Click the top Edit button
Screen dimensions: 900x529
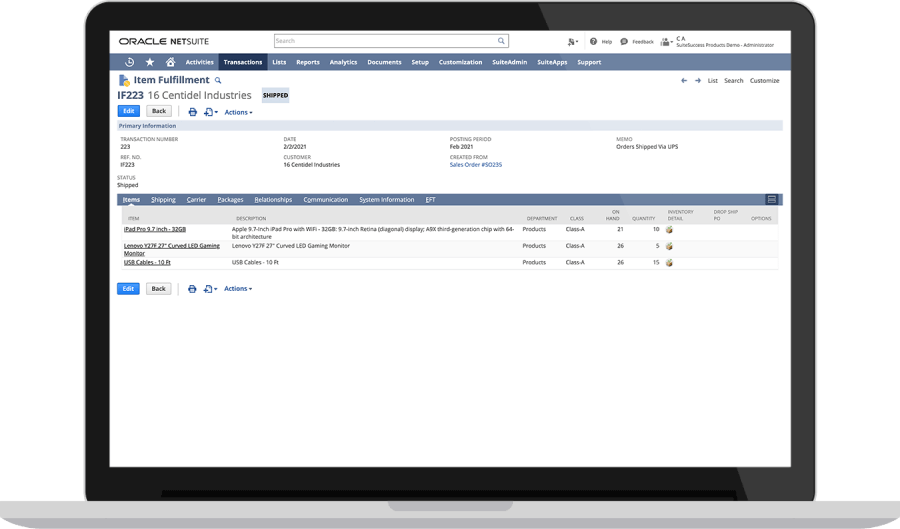[129, 111]
